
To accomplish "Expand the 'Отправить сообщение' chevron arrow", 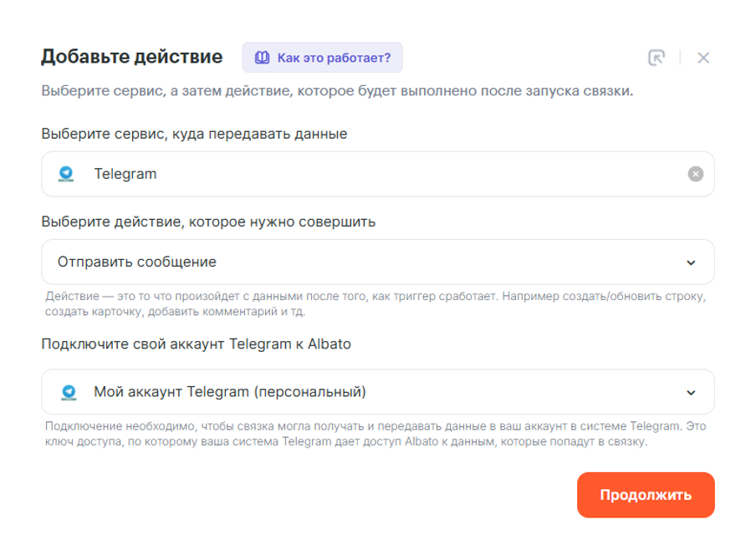I will click(x=691, y=262).
